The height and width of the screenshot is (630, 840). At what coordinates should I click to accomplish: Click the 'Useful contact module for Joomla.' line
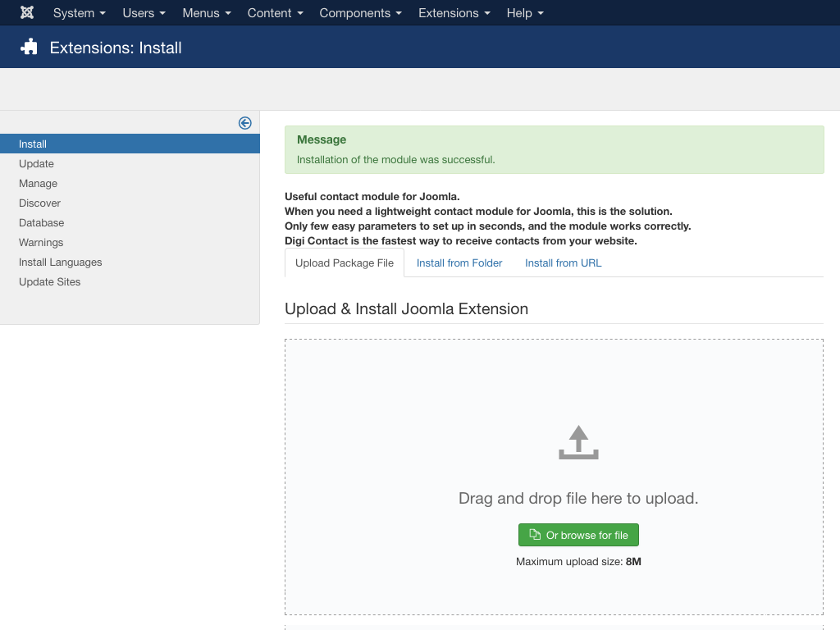(372, 197)
